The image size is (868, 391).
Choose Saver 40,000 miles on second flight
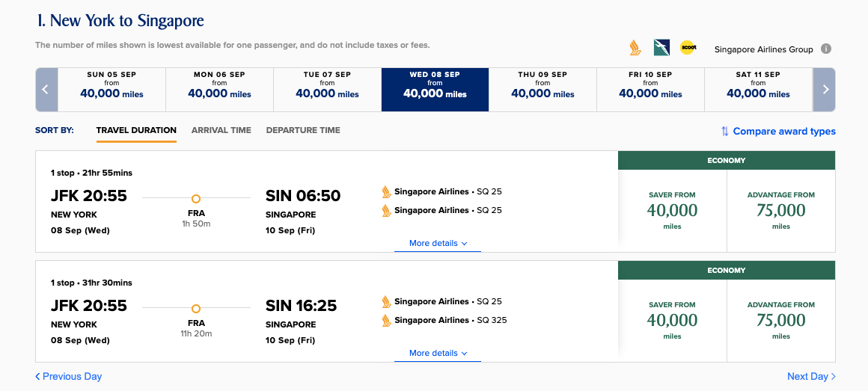pos(672,321)
